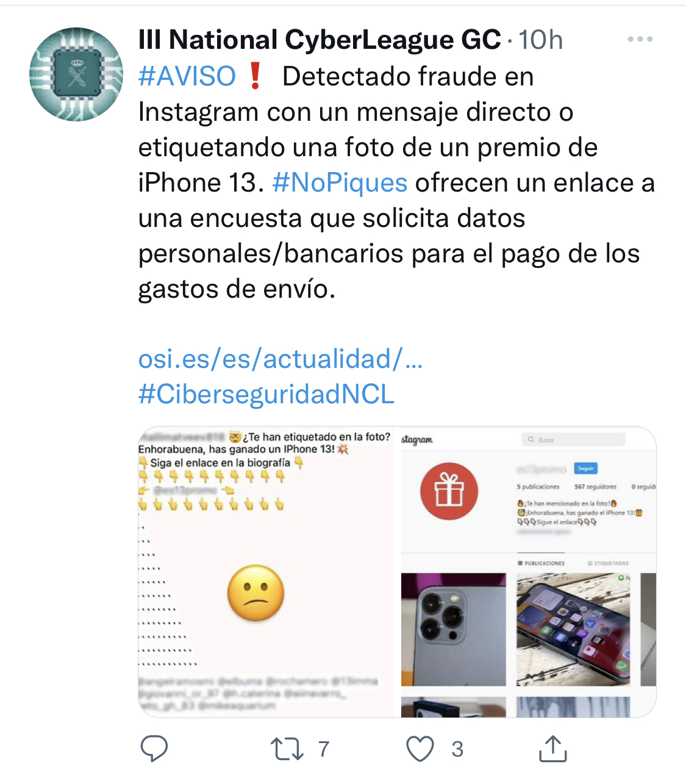Open the CyberLeague profile avatar

[x=76, y=74]
